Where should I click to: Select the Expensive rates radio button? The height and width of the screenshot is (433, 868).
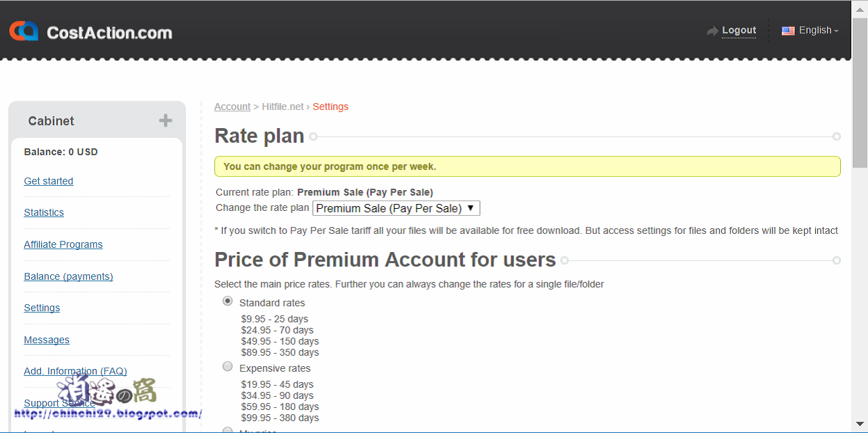(x=227, y=367)
